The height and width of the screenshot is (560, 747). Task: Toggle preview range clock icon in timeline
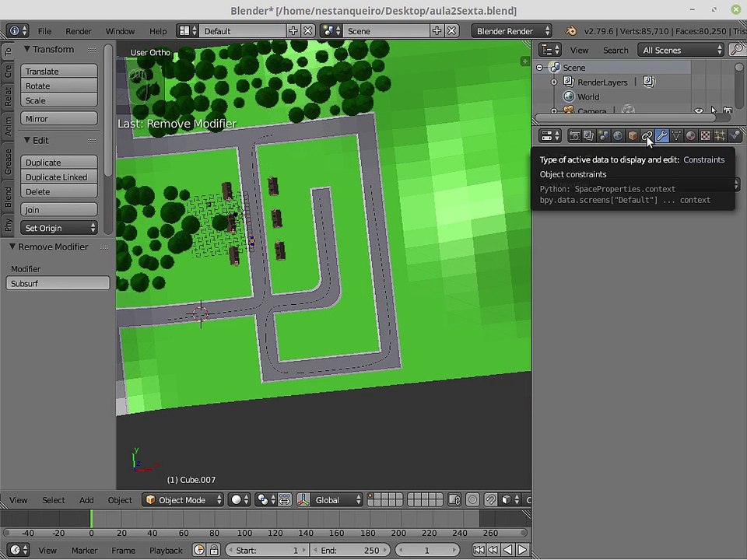click(199, 550)
